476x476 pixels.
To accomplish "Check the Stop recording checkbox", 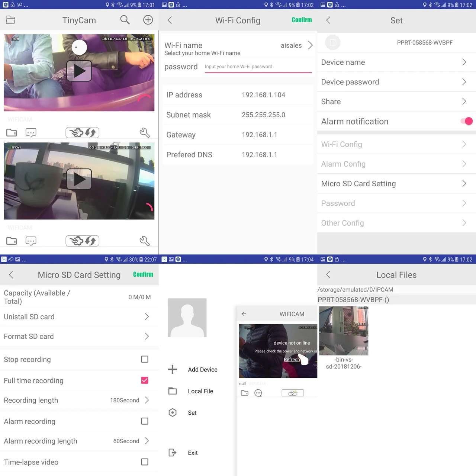I will click(145, 359).
